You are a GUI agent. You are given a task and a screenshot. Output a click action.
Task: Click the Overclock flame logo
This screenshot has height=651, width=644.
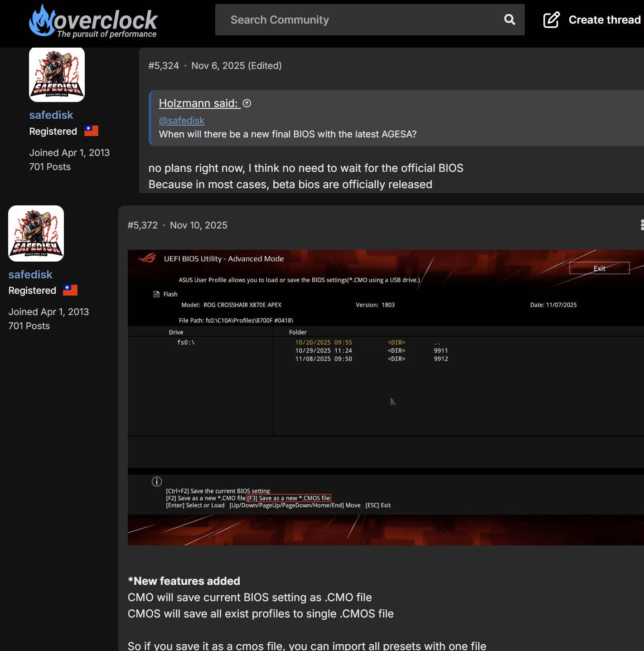point(42,20)
